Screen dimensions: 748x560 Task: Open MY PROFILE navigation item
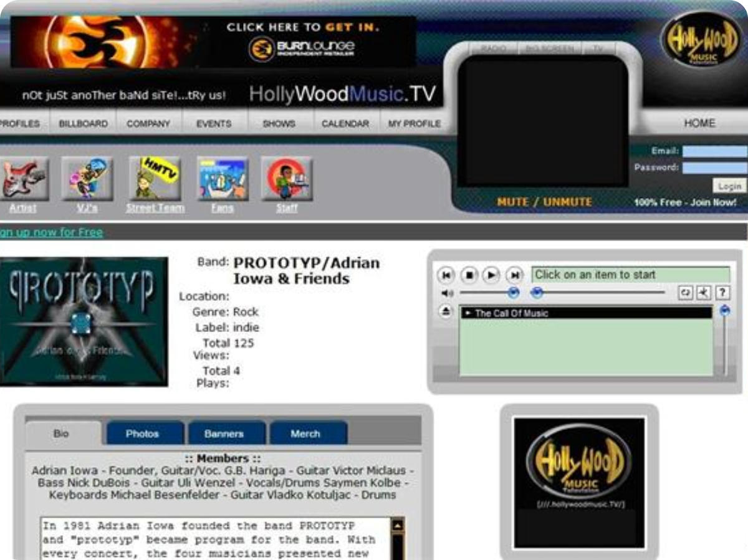click(x=415, y=123)
